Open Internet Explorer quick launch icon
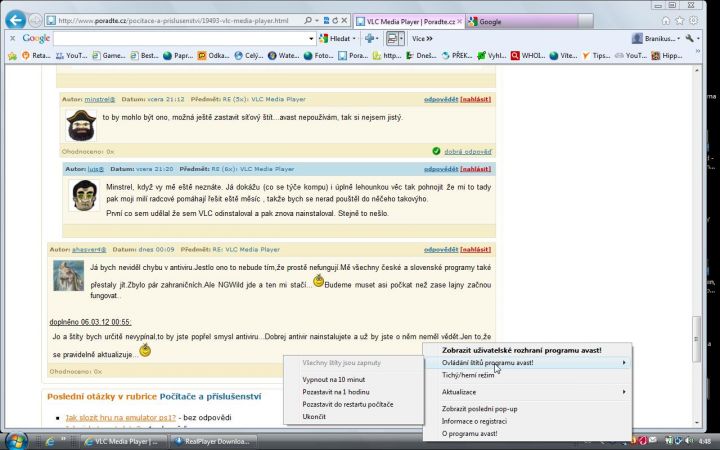 pos(50,442)
